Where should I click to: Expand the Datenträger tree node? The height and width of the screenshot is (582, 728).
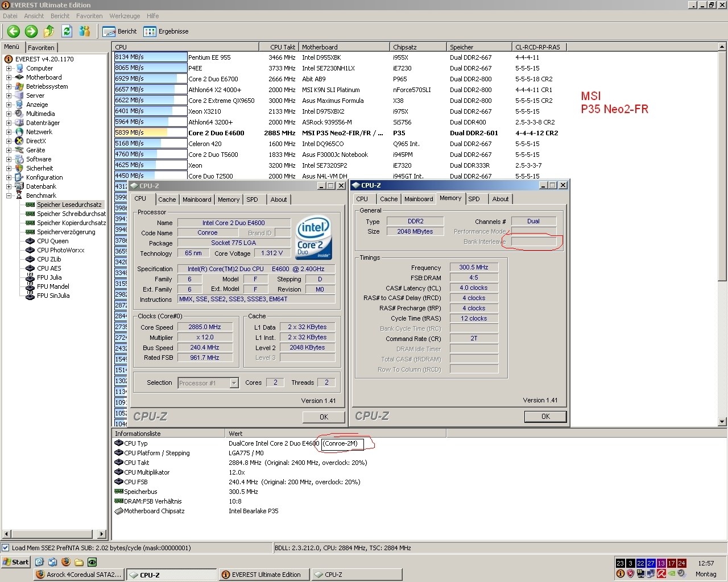[9, 123]
